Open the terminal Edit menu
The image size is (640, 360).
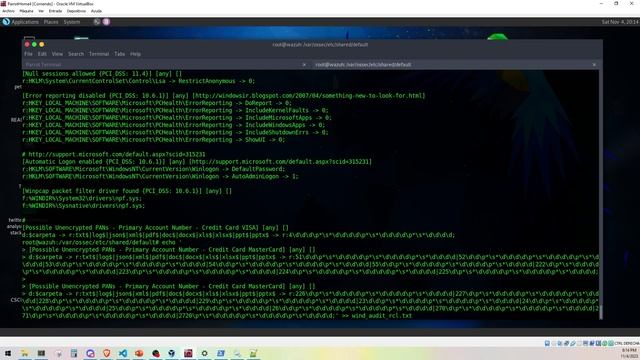pos(42,54)
